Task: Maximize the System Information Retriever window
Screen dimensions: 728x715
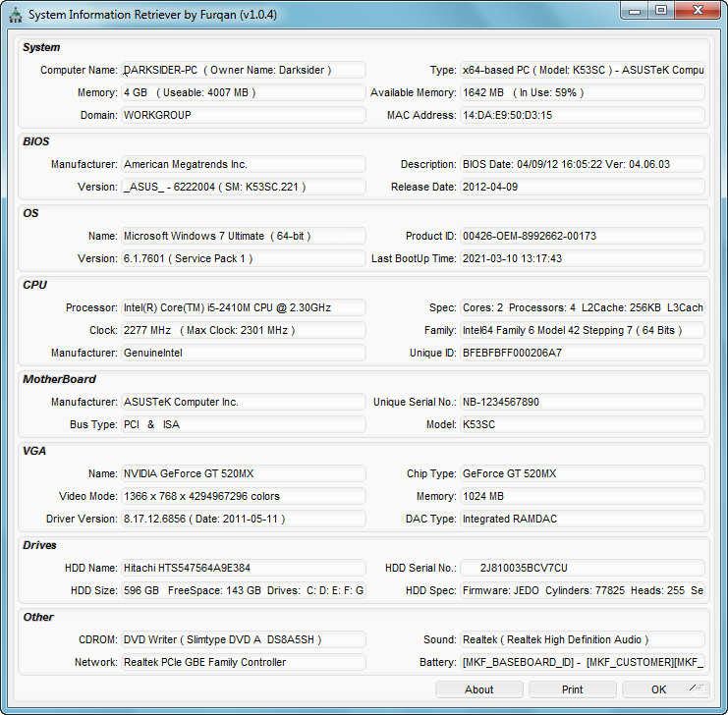Action: 661,10
